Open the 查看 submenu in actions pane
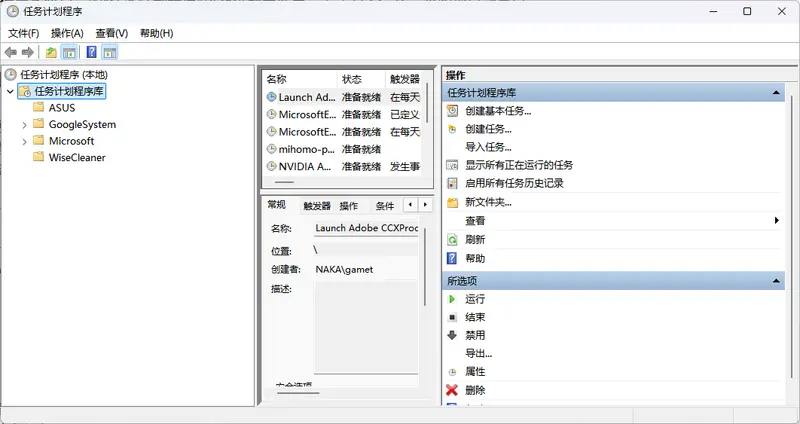The height and width of the screenshot is (424, 800). click(475, 220)
